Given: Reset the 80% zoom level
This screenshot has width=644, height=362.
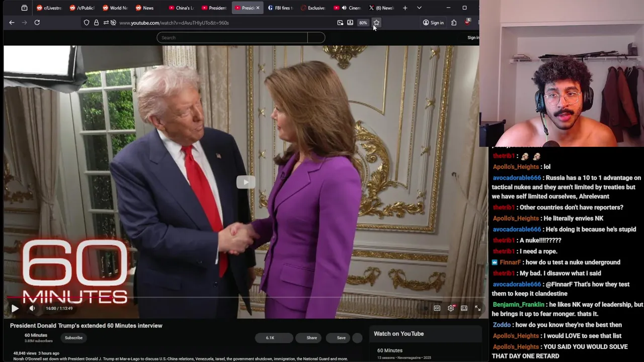Looking at the screenshot, I should pos(363,23).
